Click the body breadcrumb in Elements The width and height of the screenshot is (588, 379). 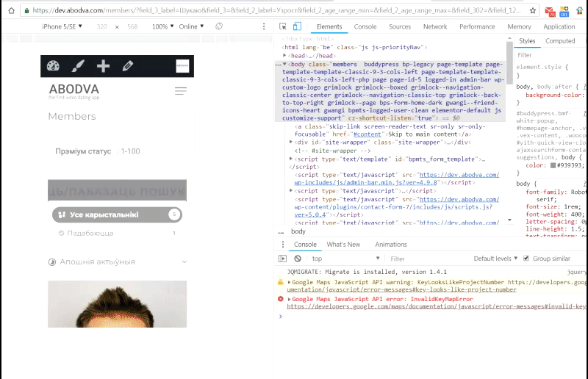298,231
